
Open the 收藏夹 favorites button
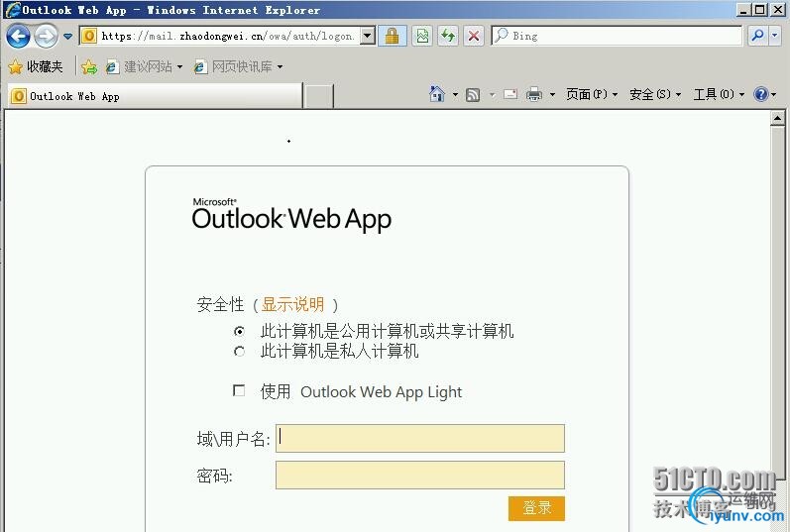click(36, 66)
